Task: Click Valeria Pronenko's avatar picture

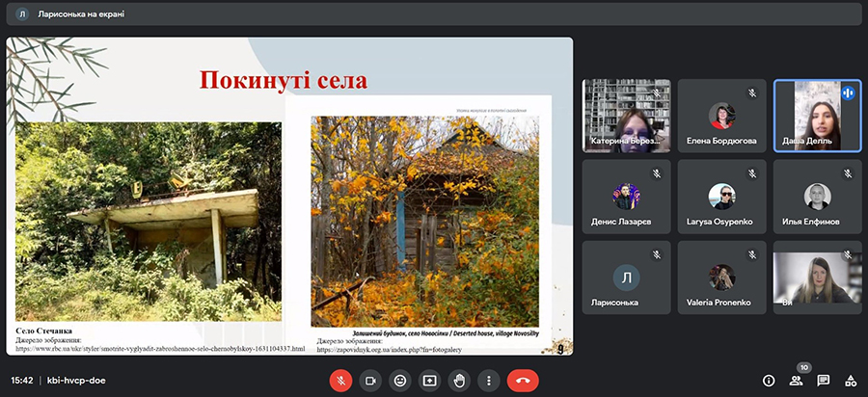Action: (x=721, y=278)
